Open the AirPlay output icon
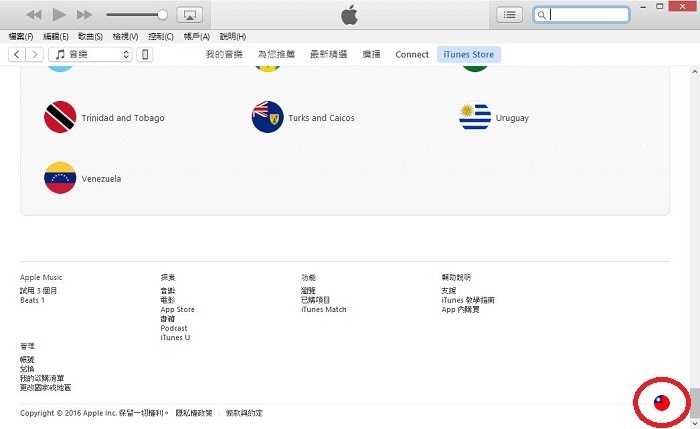 pos(190,15)
